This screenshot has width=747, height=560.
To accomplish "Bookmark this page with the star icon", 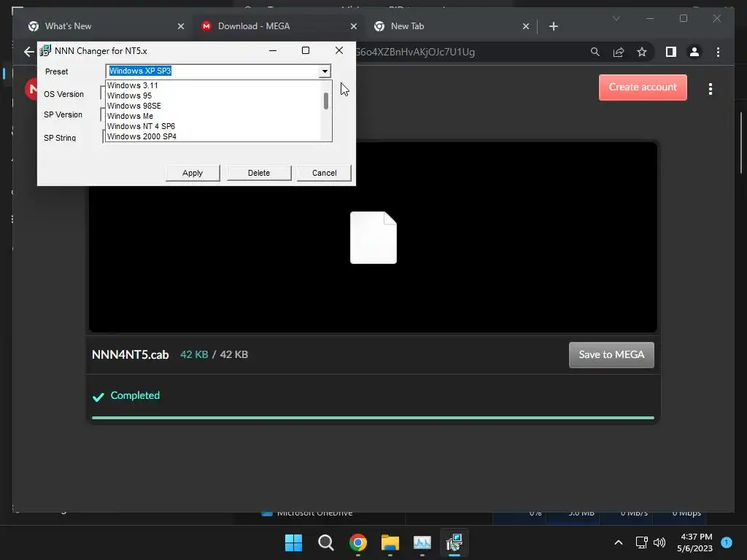I will point(642,52).
